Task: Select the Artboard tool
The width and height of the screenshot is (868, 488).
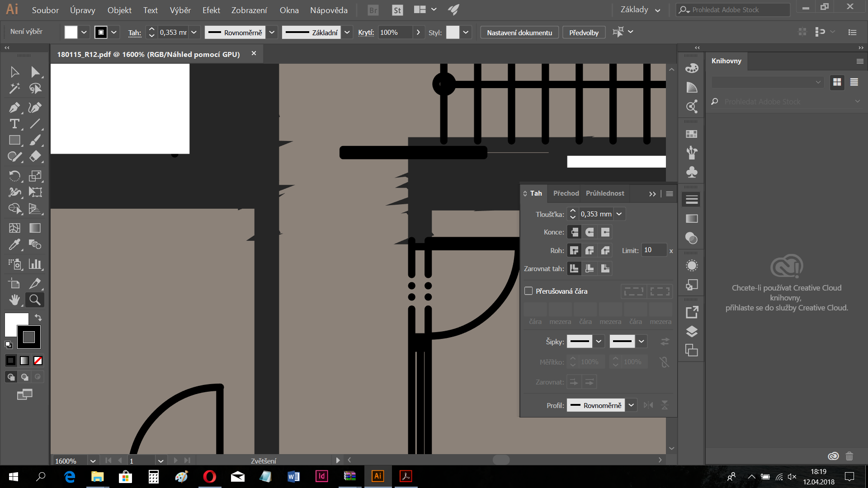Action: pos(14,283)
